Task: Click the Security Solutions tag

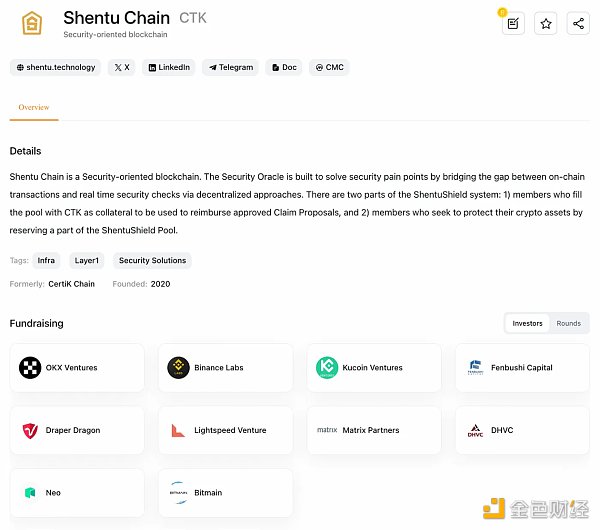Action: point(152,261)
